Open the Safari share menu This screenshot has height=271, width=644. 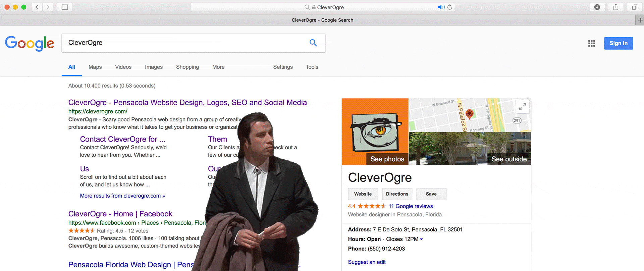pyautogui.click(x=616, y=7)
